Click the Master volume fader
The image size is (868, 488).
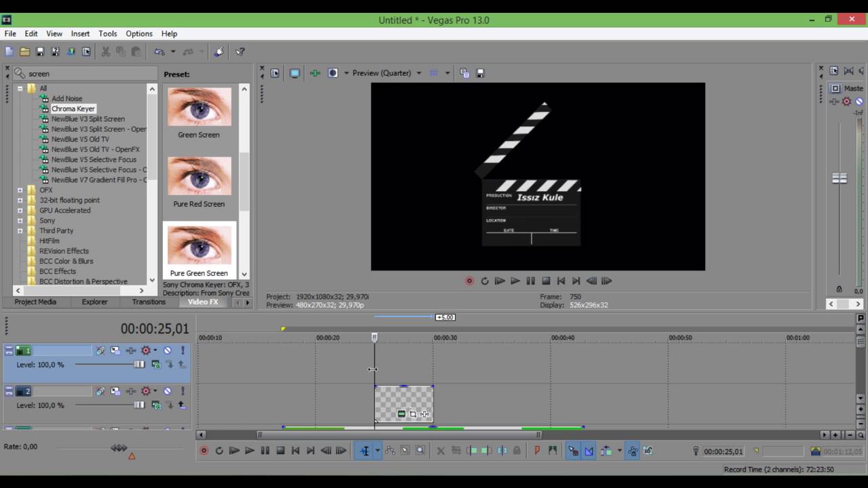coord(840,178)
